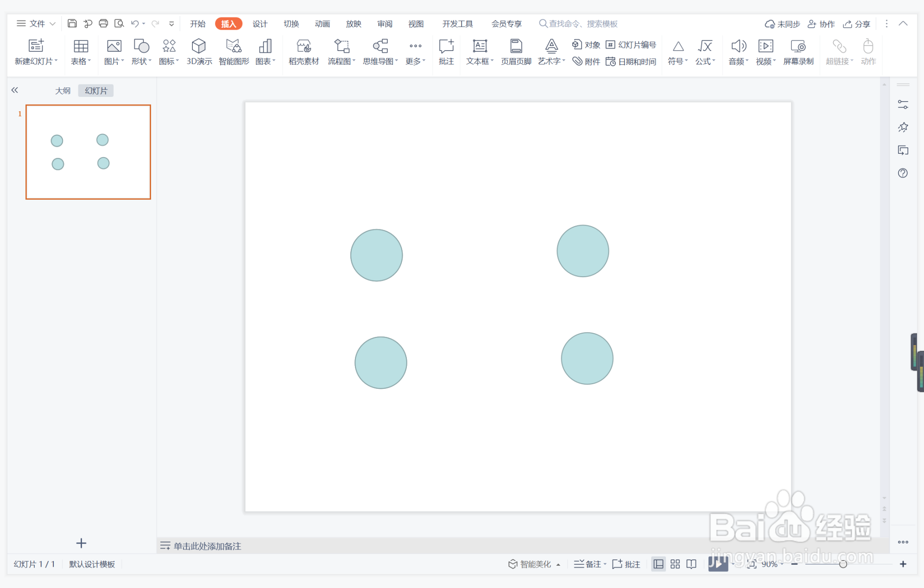Insert a 批注 comment from ribbon

pos(446,51)
